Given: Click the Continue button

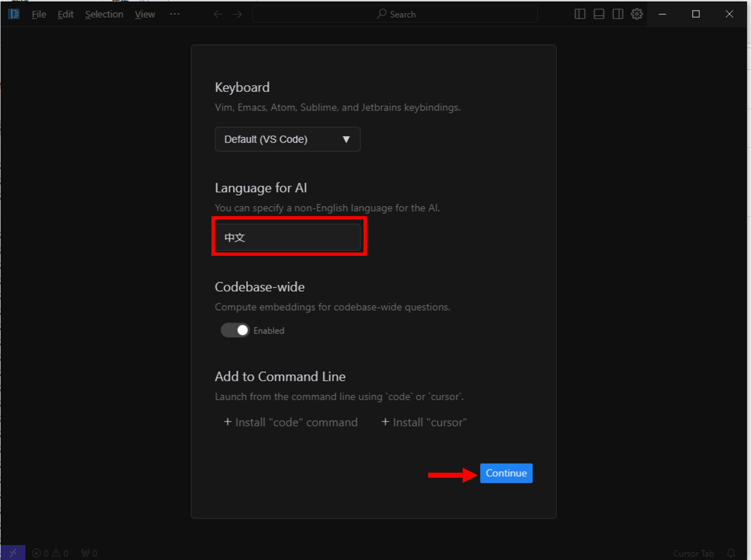Looking at the screenshot, I should (506, 473).
